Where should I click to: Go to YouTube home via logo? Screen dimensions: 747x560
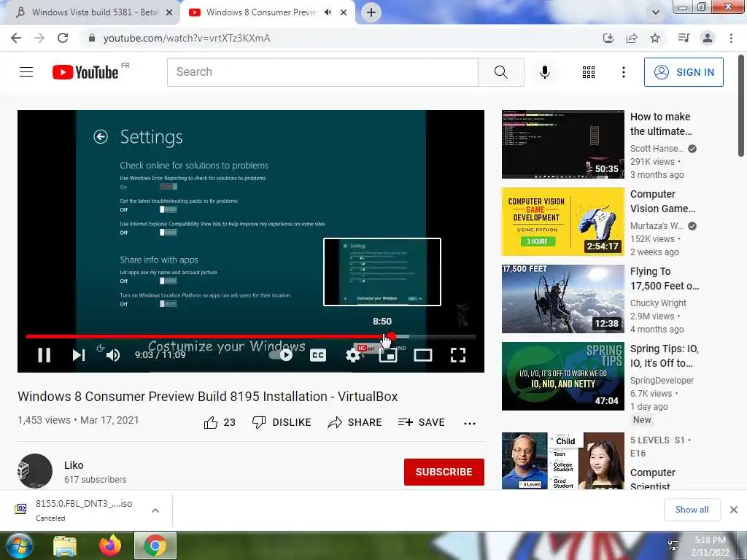tap(86, 72)
